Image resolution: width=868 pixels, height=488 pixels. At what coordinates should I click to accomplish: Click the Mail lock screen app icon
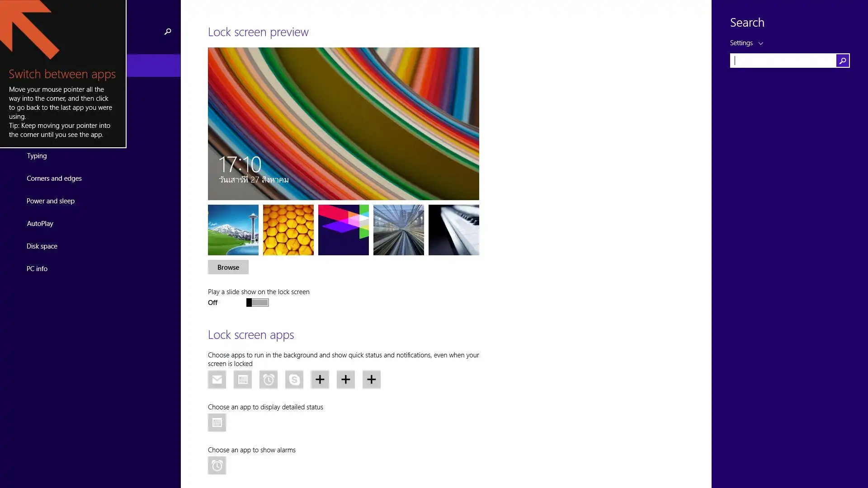pyautogui.click(x=217, y=380)
